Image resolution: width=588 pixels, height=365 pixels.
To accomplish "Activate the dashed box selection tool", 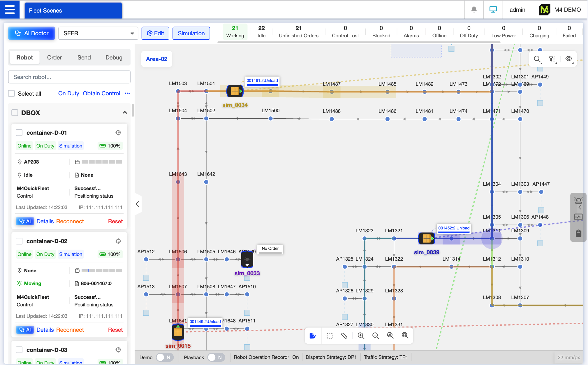I will click(x=330, y=336).
